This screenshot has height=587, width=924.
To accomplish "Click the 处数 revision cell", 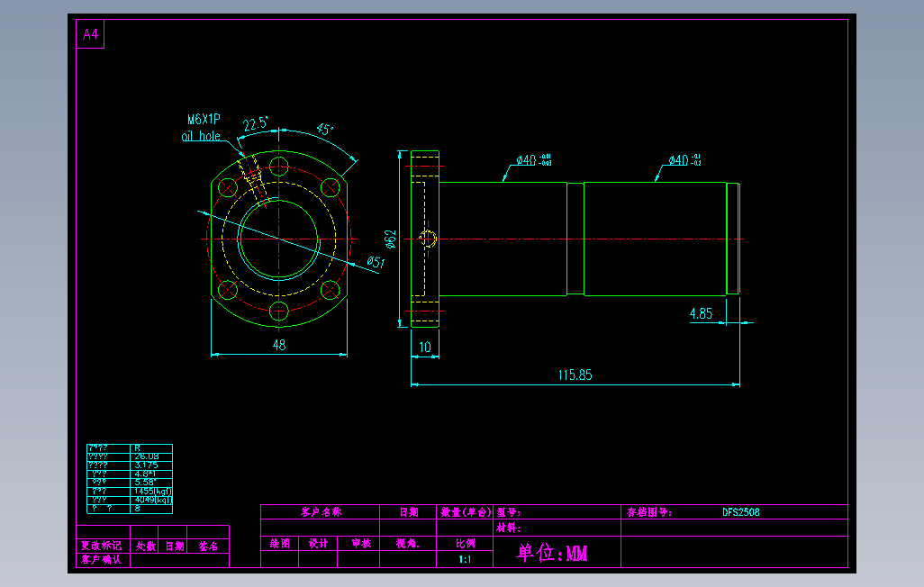I will click(x=146, y=546).
